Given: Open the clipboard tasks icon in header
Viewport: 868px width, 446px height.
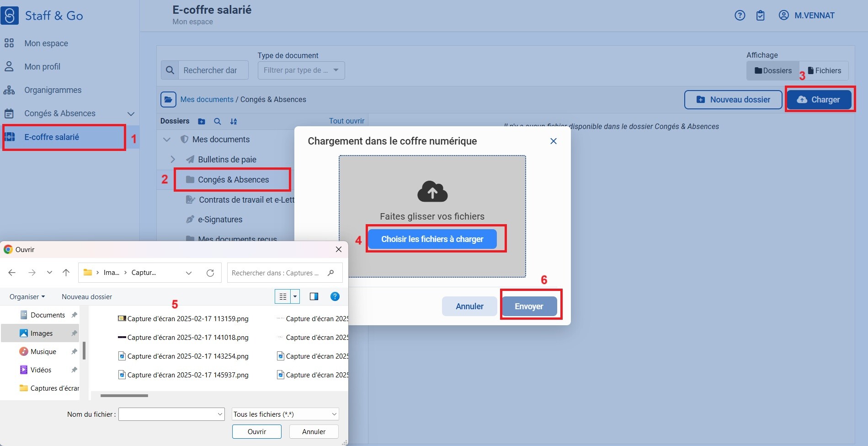Looking at the screenshot, I should coord(760,16).
